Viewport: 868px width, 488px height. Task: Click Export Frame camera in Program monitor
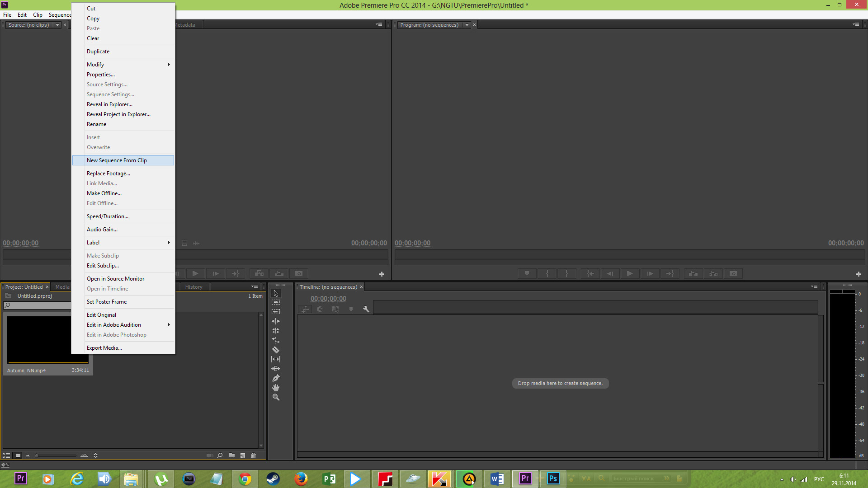coord(733,273)
